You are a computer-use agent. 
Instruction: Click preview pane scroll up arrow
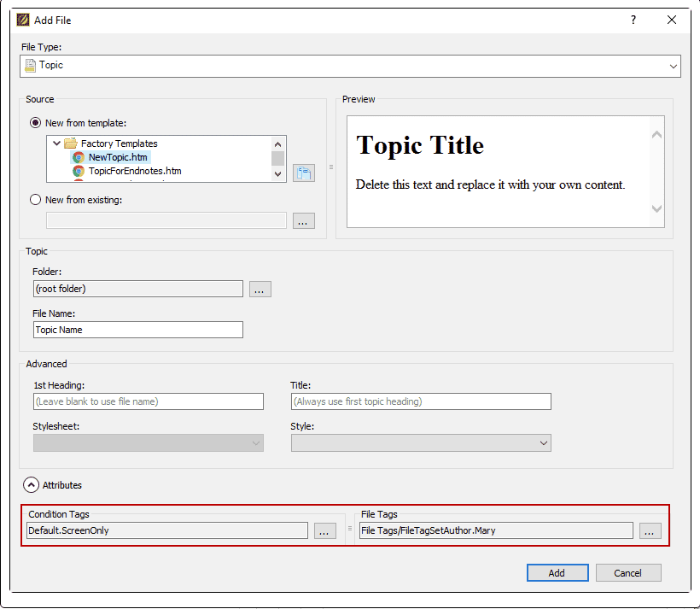(x=656, y=134)
